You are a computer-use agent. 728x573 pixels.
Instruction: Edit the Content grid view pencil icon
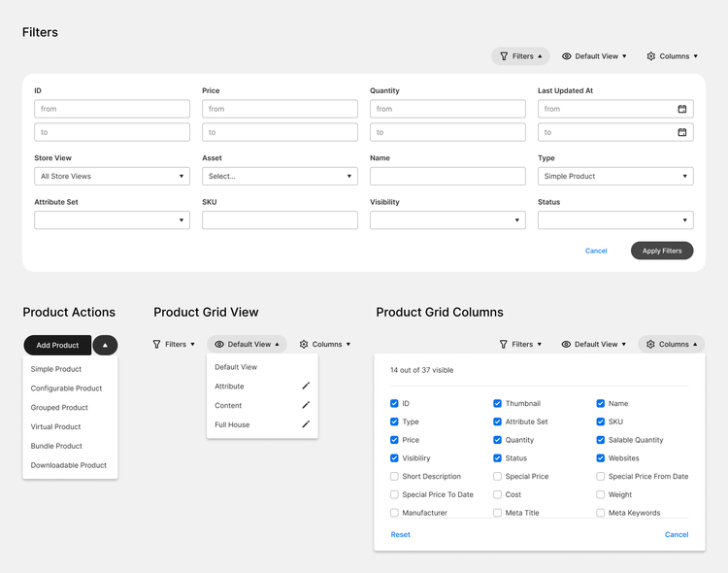(x=306, y=405)
